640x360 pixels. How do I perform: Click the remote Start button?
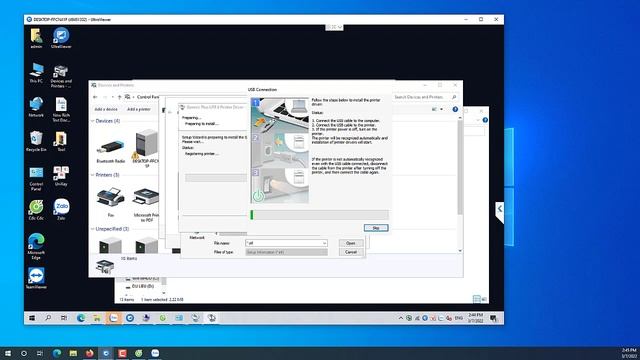(x=32, y=318)
